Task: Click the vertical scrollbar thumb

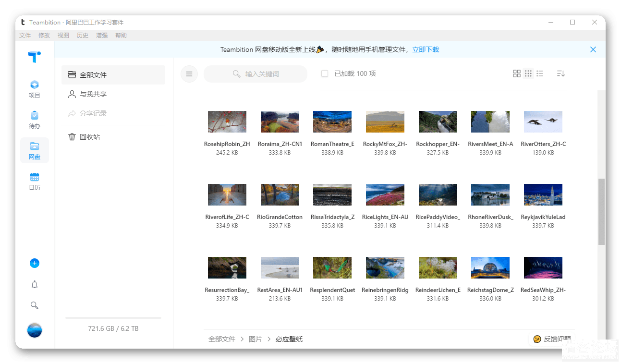Action: coord(601,212)
